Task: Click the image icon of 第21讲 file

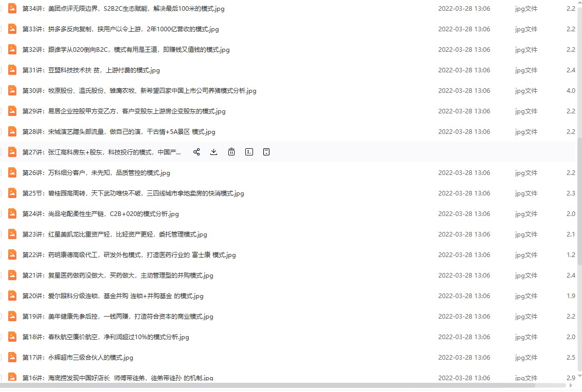Action: pos(12,275)
